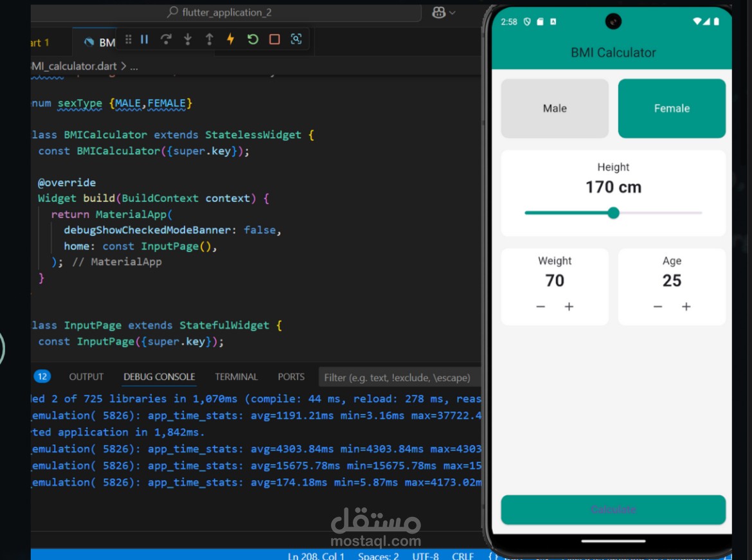Increase weight with the plus button
The height and width of the screenshot is (560, 752).
[569, 307]
